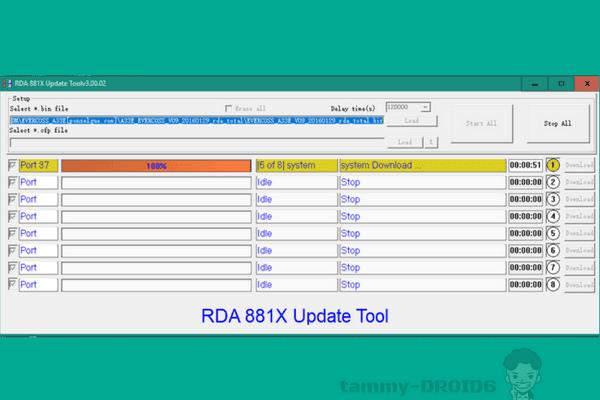Screen dimensions: 600x400
Task: Click the 00:00:51 timer value
Action: coord(525,165)
